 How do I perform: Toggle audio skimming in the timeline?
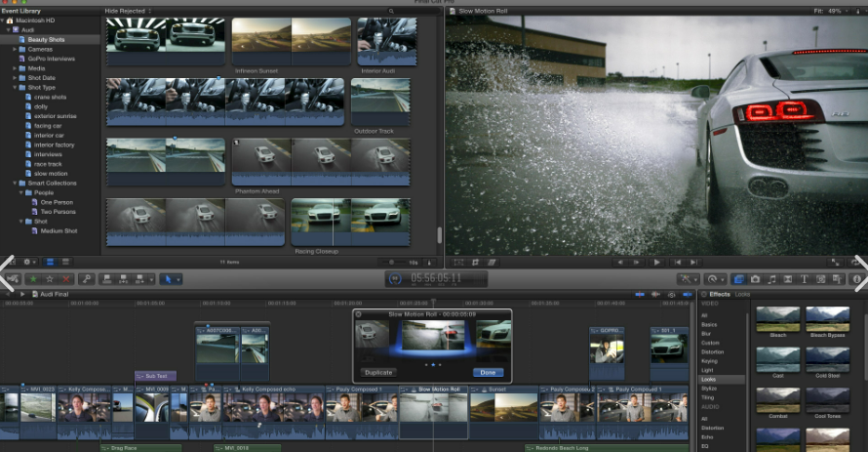tap(655, 294)
